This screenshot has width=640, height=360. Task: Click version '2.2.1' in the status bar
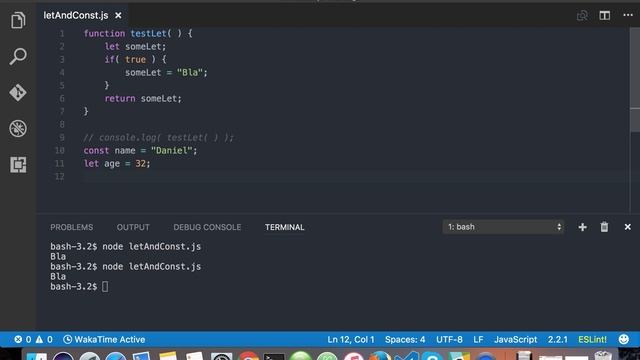tap(558, 340)
